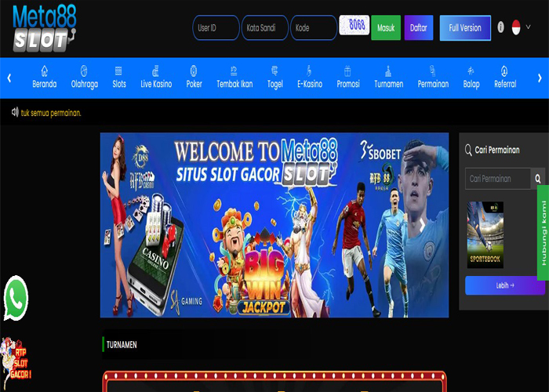
Task: Open the WhatsApp chat icon
Action: [x=16, y=298]
